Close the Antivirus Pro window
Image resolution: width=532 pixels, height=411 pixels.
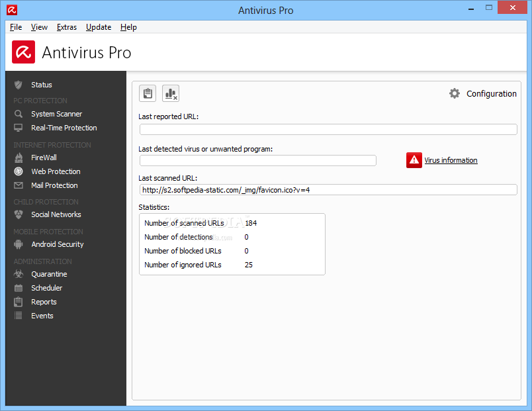point(513,7)
